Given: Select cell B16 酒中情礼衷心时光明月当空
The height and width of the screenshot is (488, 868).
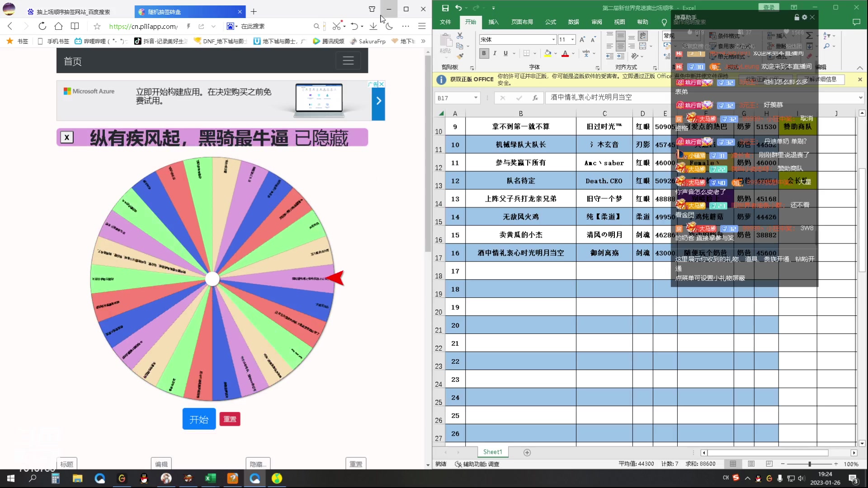Looking at the screenshot, I should click(521, 253).
